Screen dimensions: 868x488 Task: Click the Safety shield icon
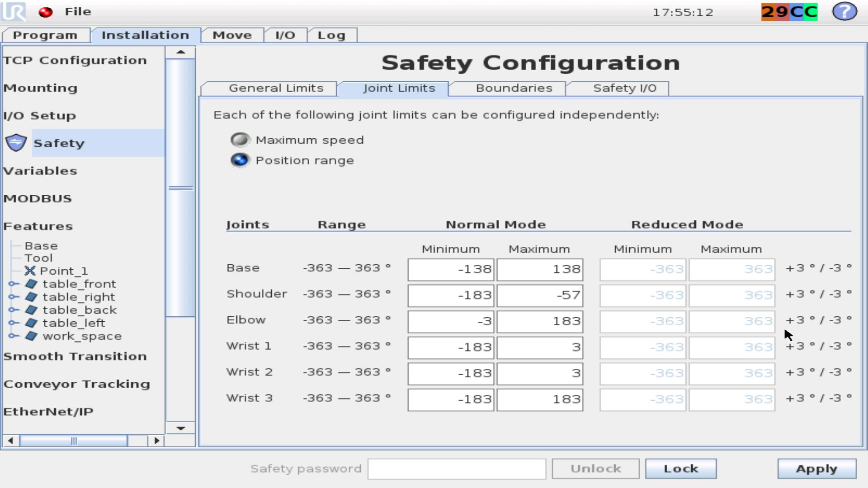tap(16, 143)
